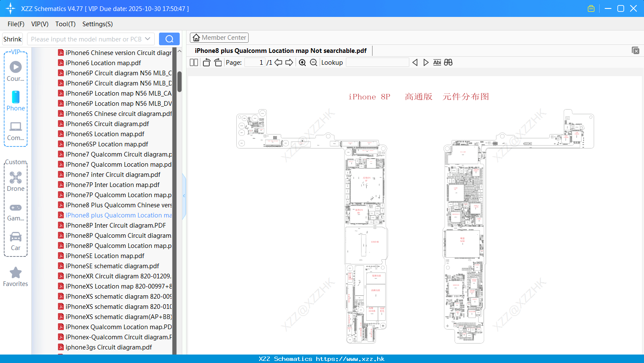Open iPhone6S Chinese circuit diagram.pdf

[115, 114]
